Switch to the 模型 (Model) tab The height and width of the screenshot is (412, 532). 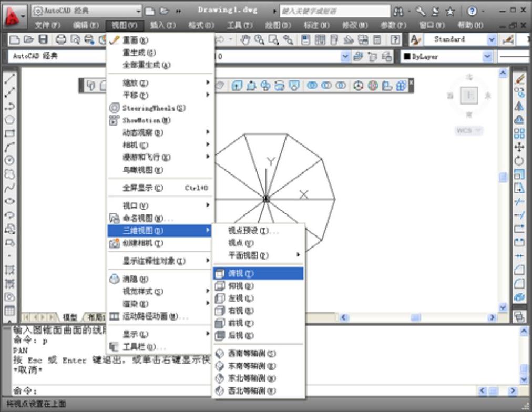[x=70, y=317]
